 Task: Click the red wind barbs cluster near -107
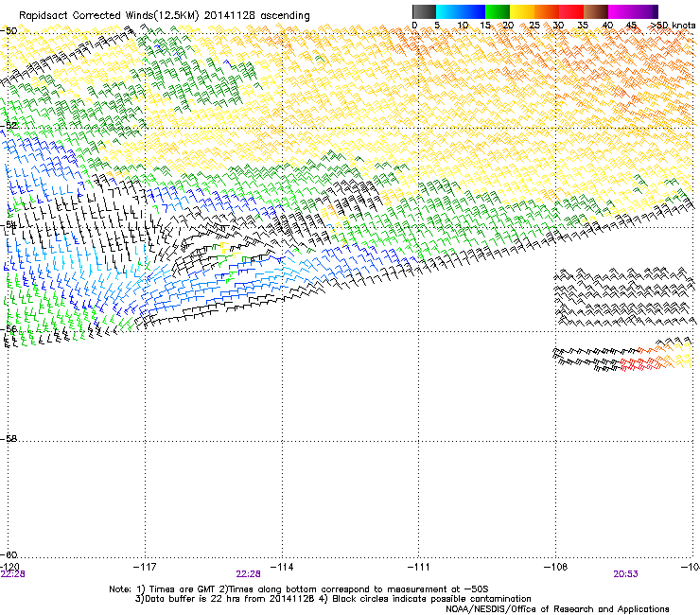tap(638, 364)
